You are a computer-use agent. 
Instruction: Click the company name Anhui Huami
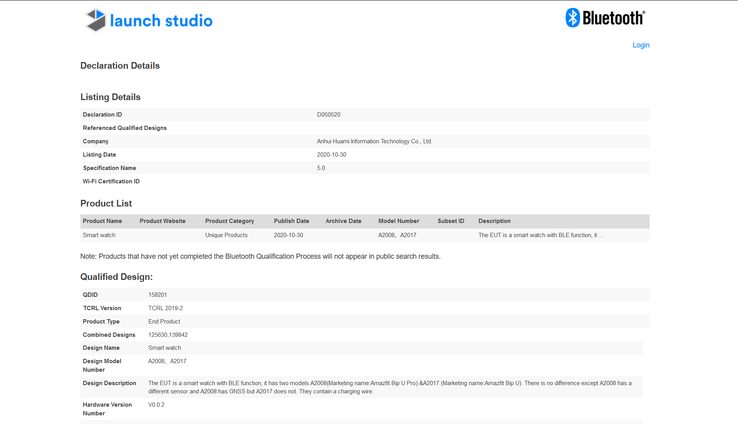coord(374,142)
